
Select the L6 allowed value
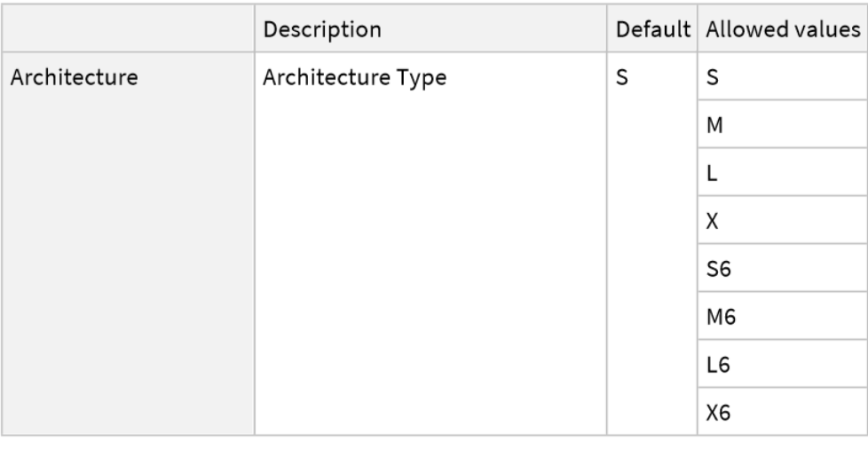[716, 365]
